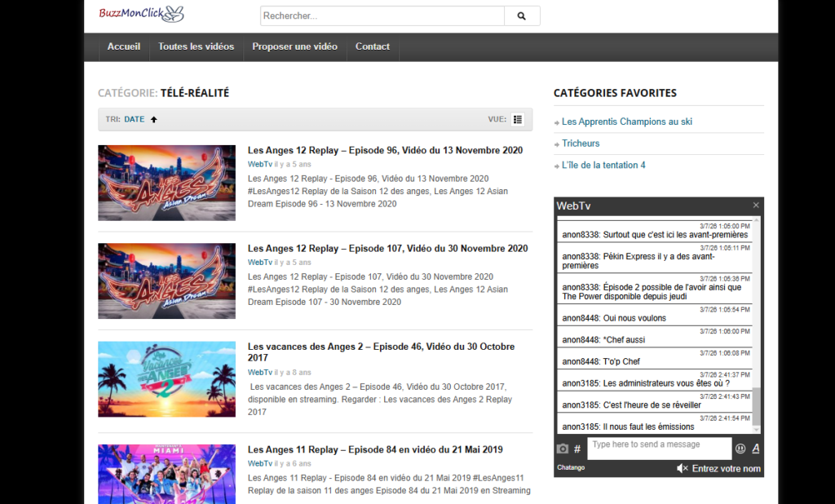Open Les Anges 12 Episode 107 title
Image resolution: width=835 pixels, height=504 pixels.
pyautogui.click(x=387, y=248)
